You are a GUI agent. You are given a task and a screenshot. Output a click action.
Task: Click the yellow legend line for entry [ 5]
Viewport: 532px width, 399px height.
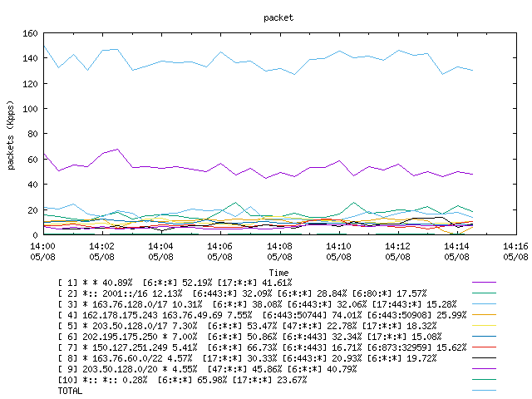click(x=484, y=326)
